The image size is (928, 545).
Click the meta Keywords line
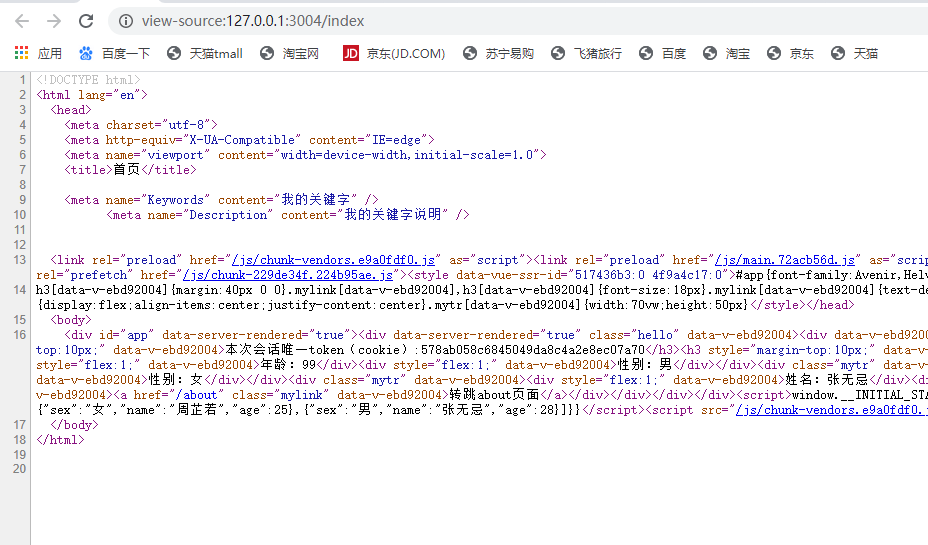[221, 199]
